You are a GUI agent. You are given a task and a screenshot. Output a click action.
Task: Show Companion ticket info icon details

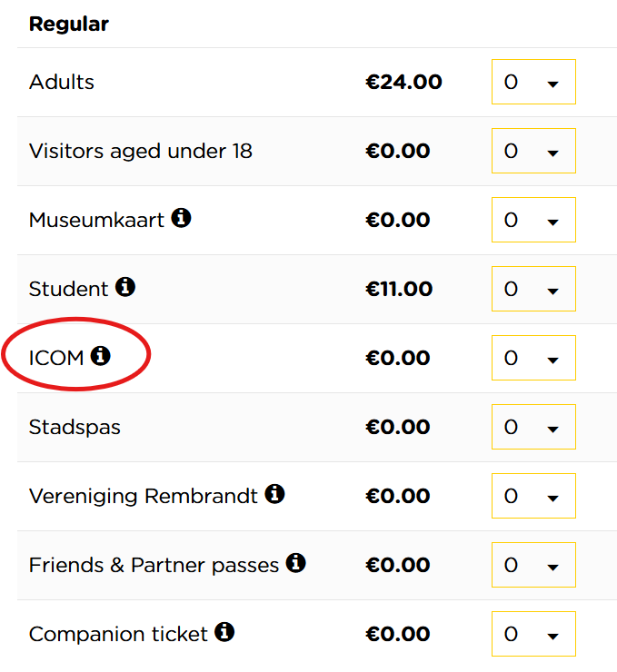pyautogui.click(x=224, y=632)
